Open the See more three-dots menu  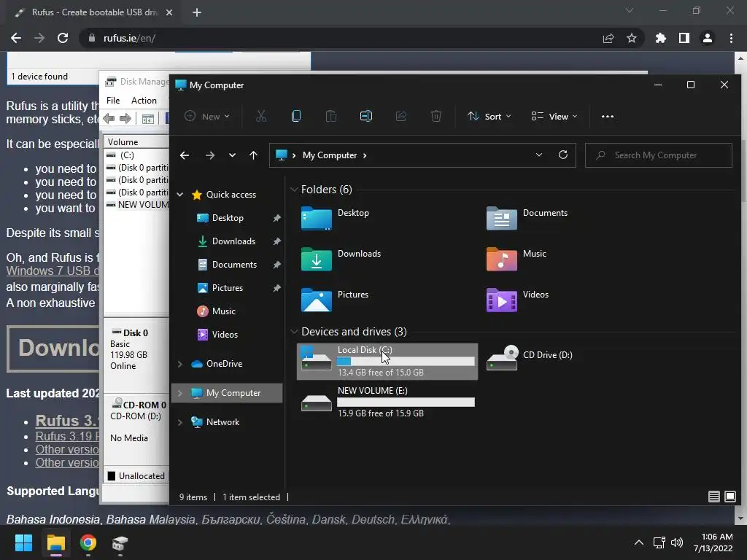pos(608,116)
